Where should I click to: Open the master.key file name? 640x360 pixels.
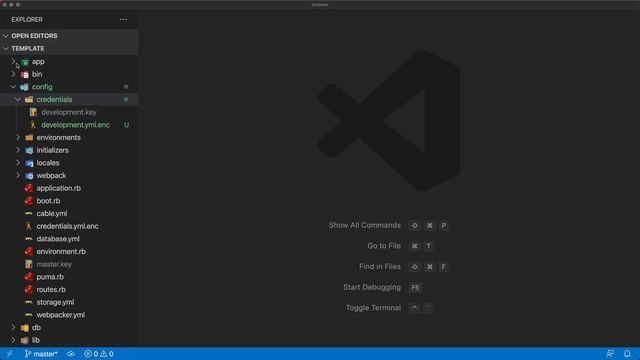coord(54,264)
